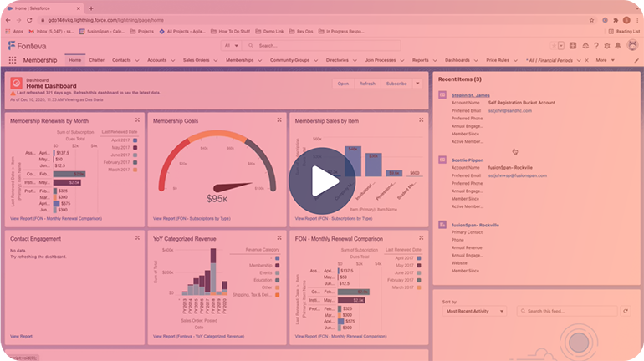Click the sstjohn@sandhc.com email link
Screen dimensions: 644x361
pyautogui.click(x=509, y=111)
